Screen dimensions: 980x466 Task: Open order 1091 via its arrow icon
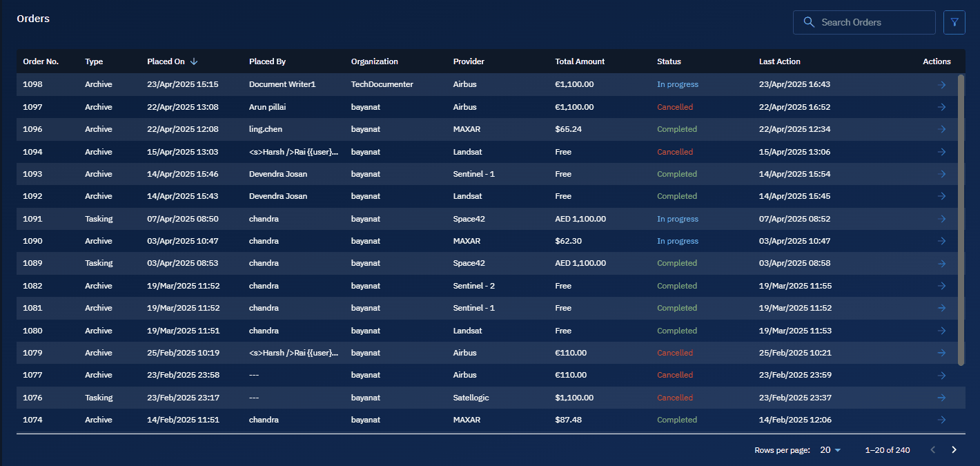pos(941,219)
